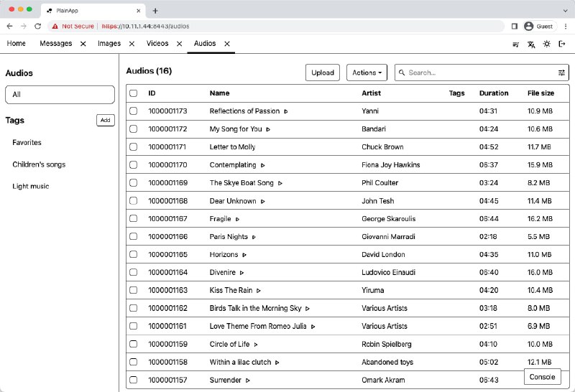Tick the checkbox for Paris Nights row
The image size is (575, 392).
[x=133, y=237]
